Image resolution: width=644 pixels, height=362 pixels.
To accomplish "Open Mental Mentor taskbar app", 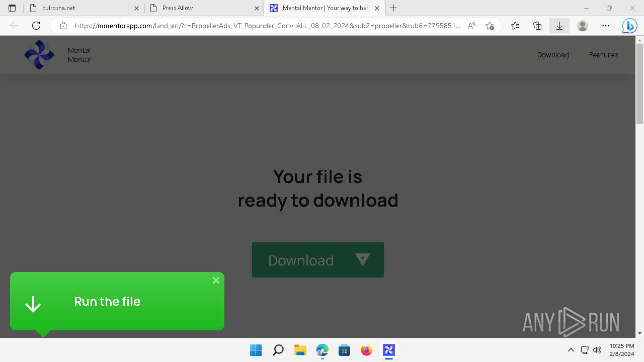I will point(389,350).
